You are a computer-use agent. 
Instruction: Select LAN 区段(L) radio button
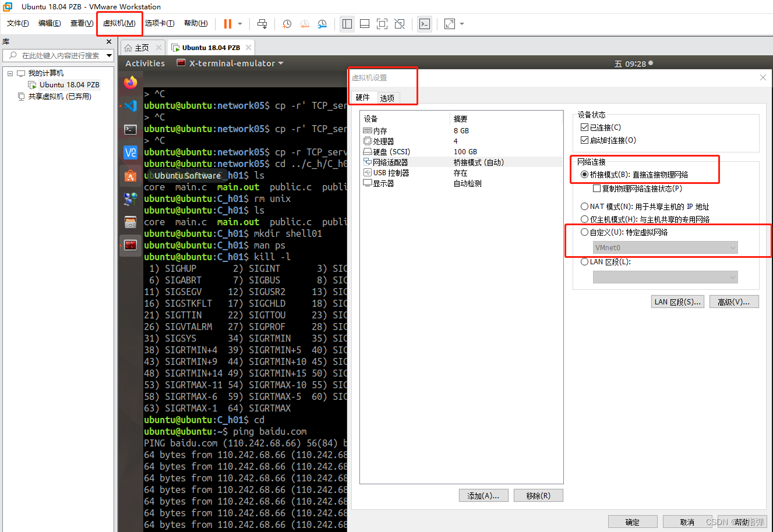[585, 262]
